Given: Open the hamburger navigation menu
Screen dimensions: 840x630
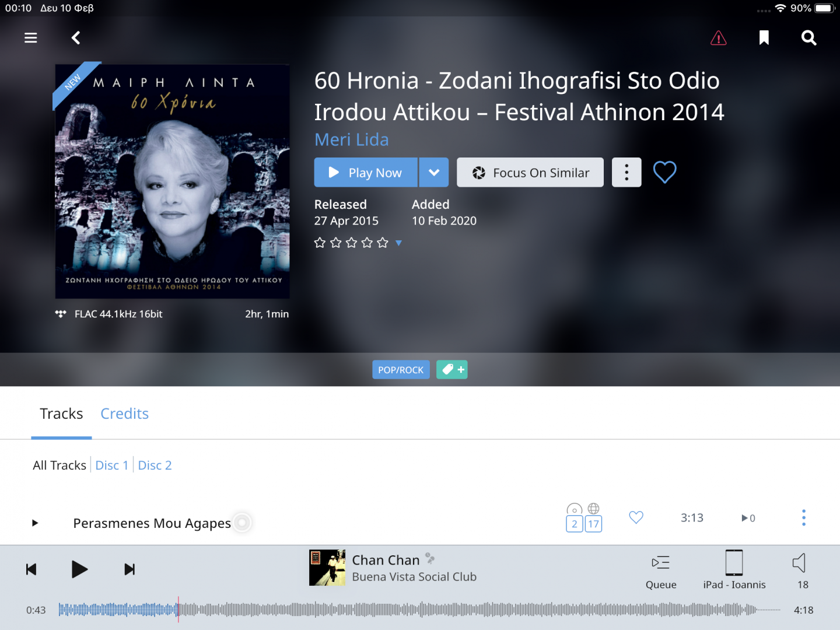Looking at the screenshot, I should (31, 38).
